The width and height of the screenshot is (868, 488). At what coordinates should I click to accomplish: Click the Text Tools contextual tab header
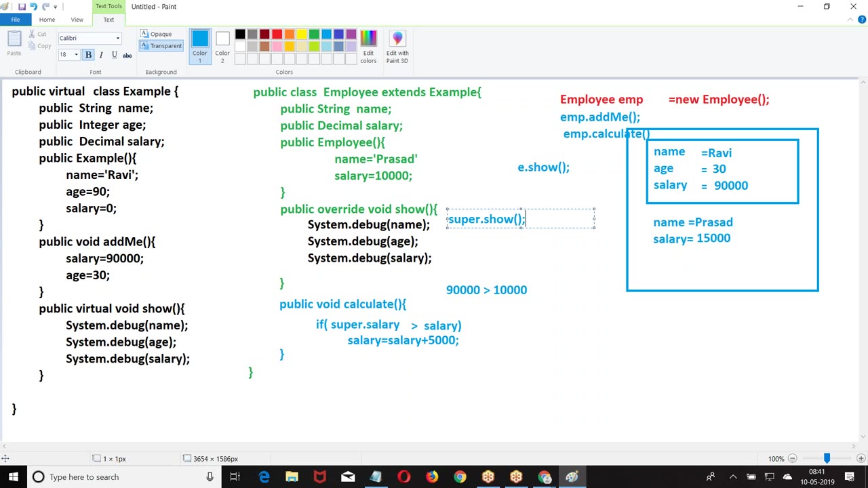pos(108,6)
